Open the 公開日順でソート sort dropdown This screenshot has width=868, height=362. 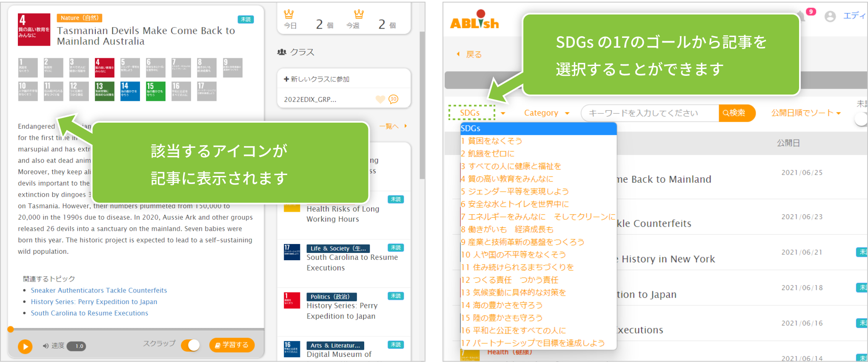[806, 113]
